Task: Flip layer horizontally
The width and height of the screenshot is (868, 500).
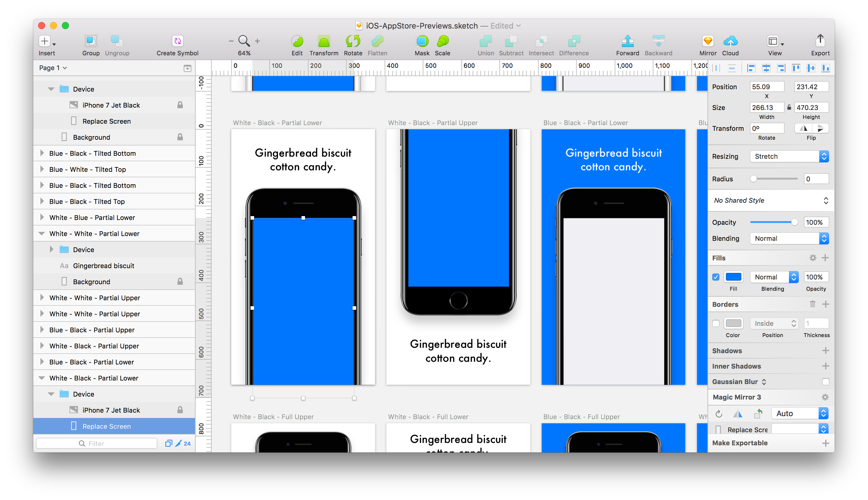Action: [x=803, y=128]
